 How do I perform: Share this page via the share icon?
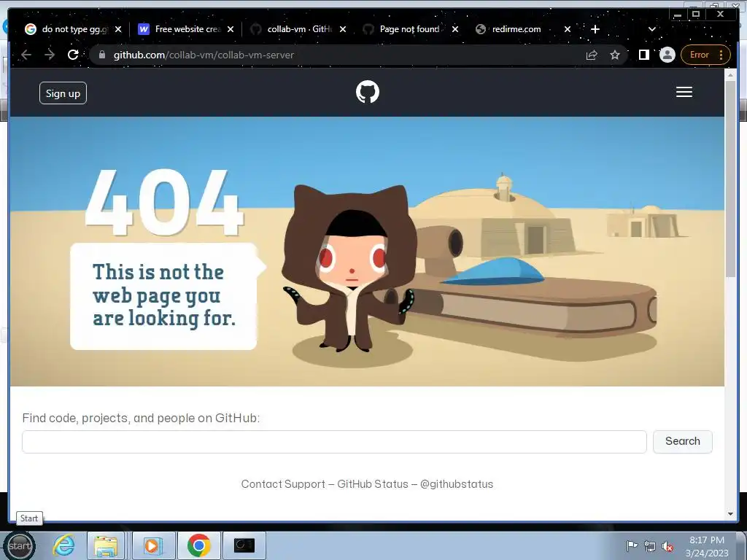pyautogui.click(x=591, y=55)
